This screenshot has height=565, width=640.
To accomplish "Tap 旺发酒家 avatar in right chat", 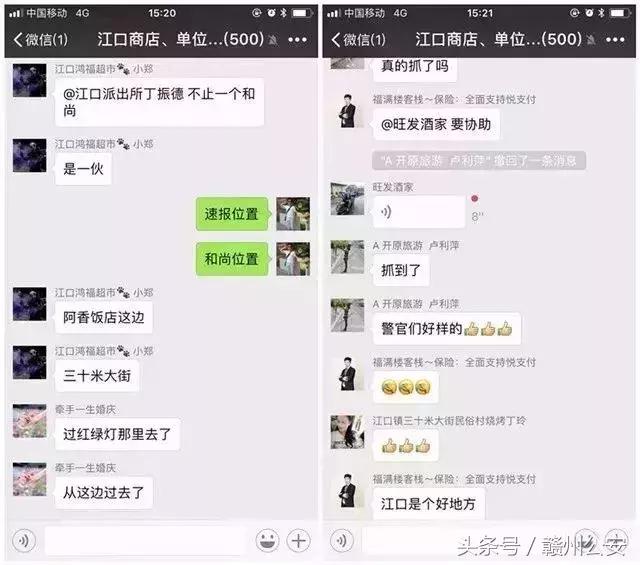I will point(347,199).
